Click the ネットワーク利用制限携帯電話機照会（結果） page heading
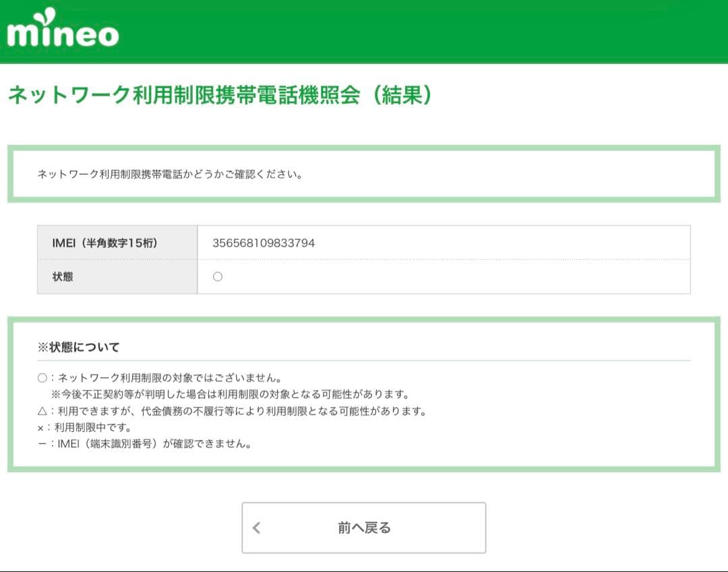Viewport: 728px width, 572px height. (x=220, y=96)
